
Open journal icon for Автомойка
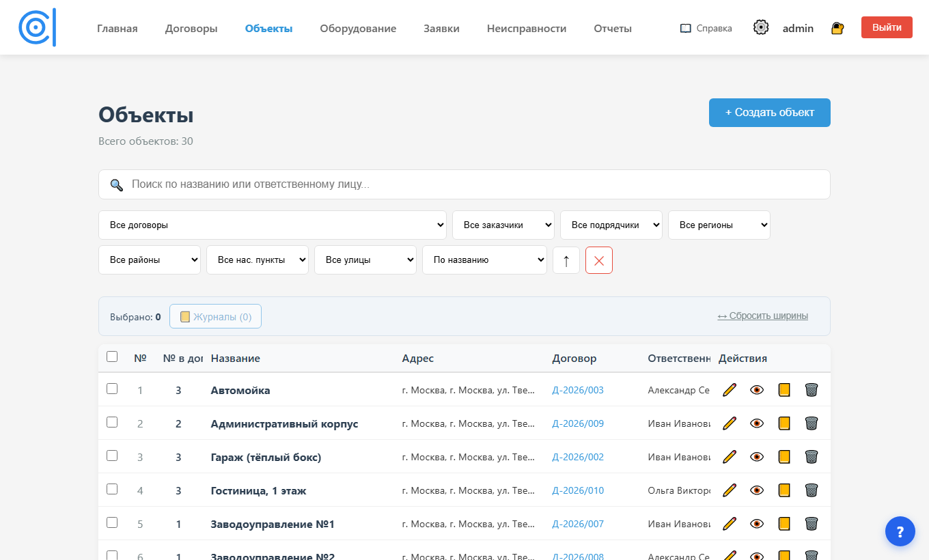(x=784, y=390)
